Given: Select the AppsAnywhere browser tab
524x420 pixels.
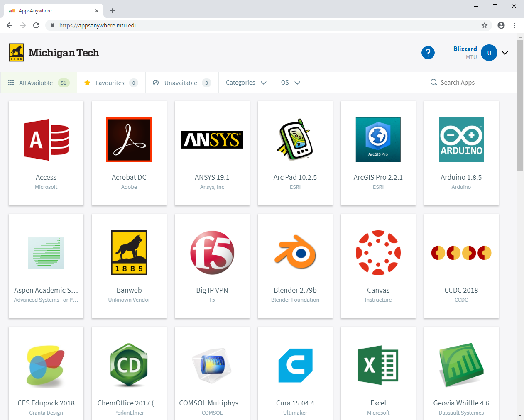Looking at the screenshot, I should tap(54, 11).
